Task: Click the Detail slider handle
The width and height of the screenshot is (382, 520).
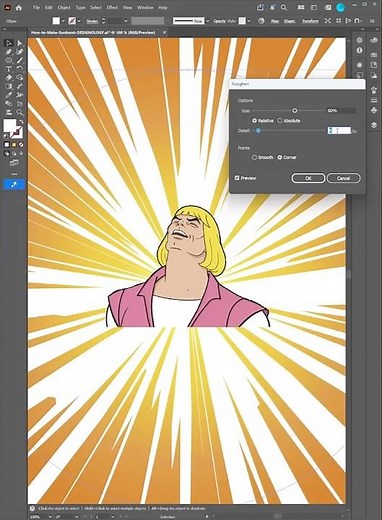Action: click(258, 131)
